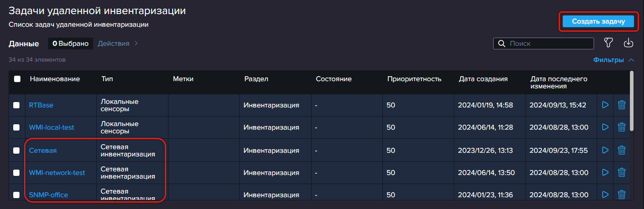Delete the WMI-network-test task
Viewport: 644px width, 209px height.
tap(622, 172)
